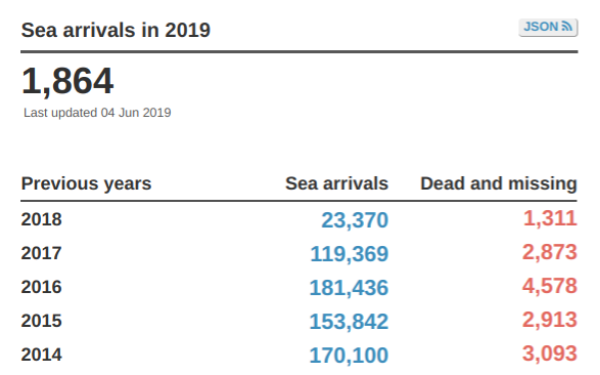This screenshot has height=375, width=600.
Task: Click the Previous years column header
Action: coord(86,184)
